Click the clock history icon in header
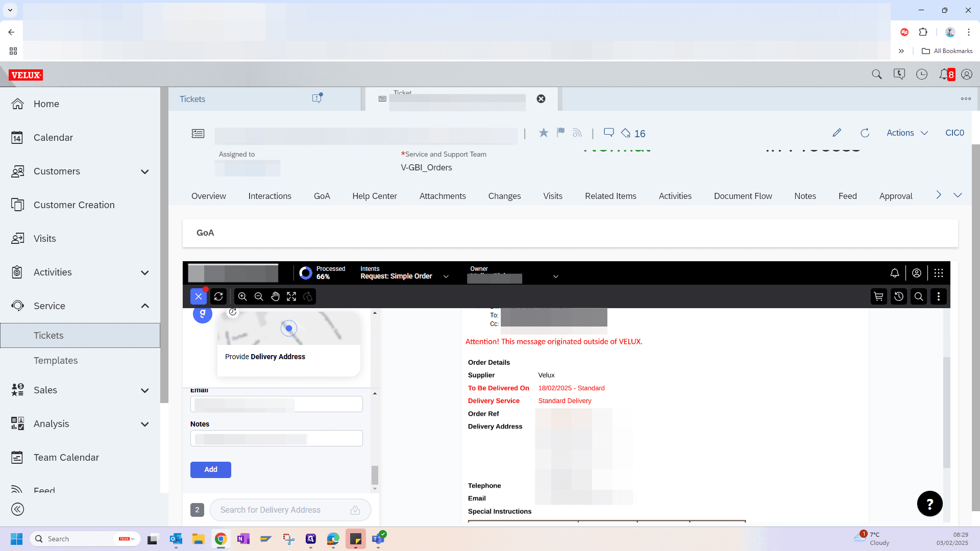This screenshot has height=551, width=980. tap(922, 74)
